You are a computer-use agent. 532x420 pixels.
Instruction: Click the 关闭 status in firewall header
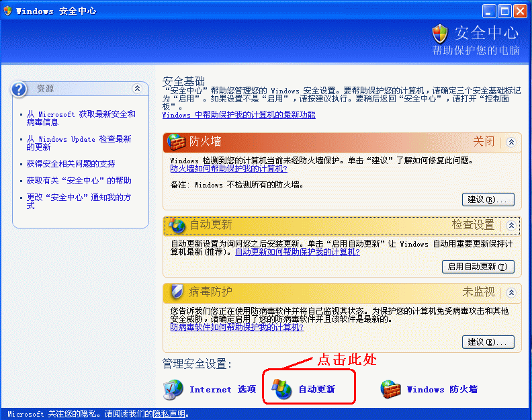click(484, 142)
